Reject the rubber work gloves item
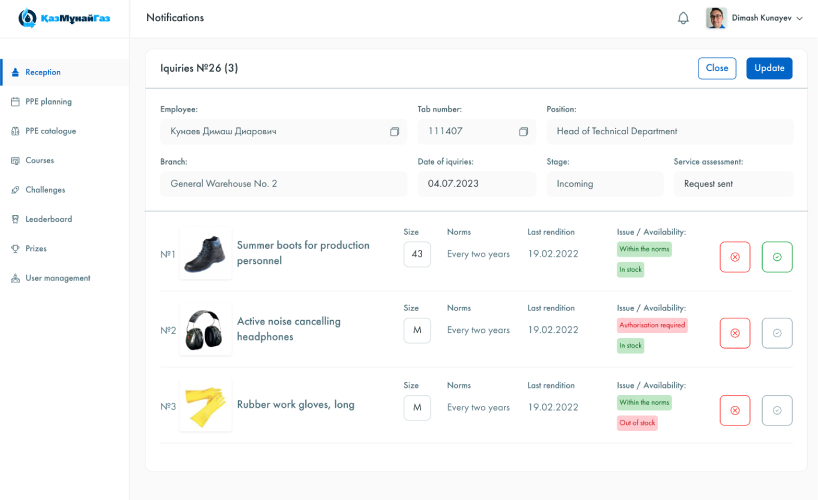This screenshot has height=500, width=818. (x=735, y=410)
